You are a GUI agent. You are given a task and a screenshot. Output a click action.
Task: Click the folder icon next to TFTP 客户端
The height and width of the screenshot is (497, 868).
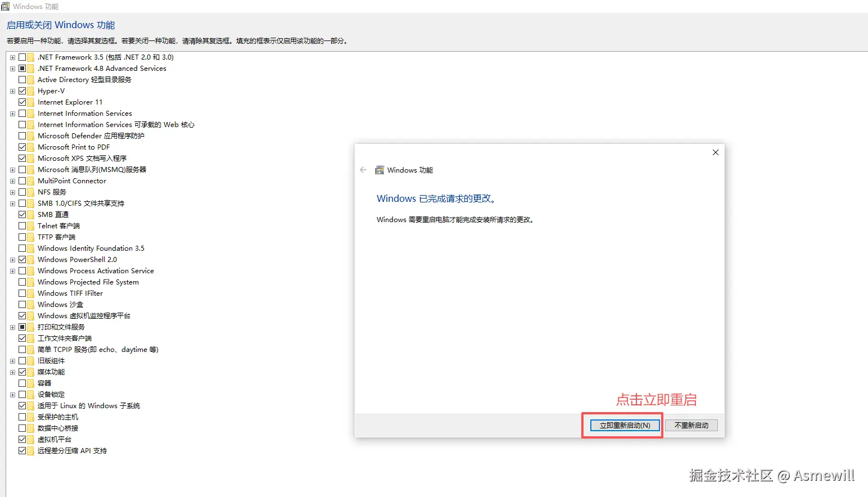tap(30, 237)
